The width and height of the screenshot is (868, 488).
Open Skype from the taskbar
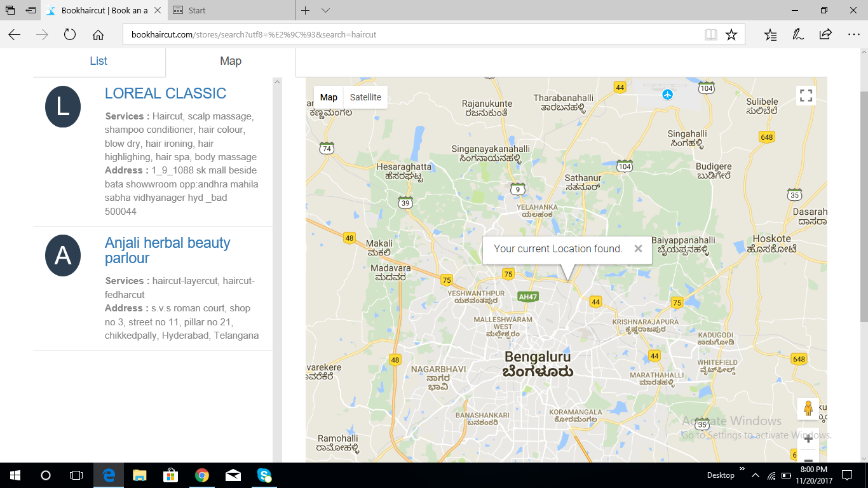(264, 475)
